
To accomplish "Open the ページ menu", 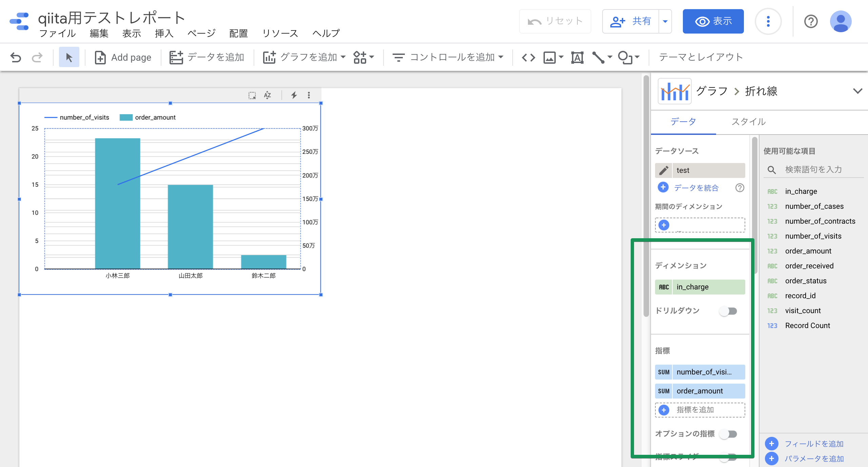I will 201,33.
